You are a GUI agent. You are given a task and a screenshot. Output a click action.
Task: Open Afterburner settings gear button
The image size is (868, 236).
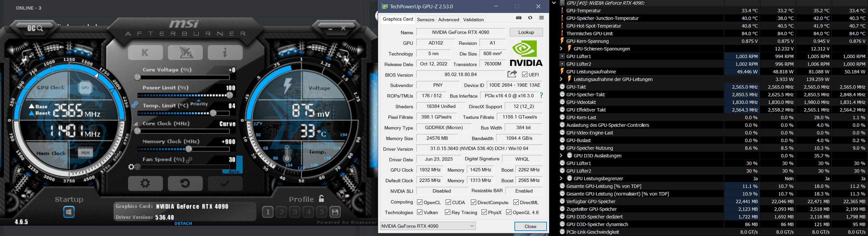click(145, 184)
